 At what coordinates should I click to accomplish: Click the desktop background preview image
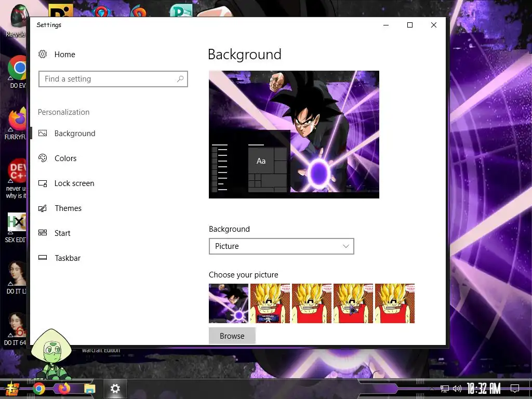pyautogui.click(x=294, y=135)
